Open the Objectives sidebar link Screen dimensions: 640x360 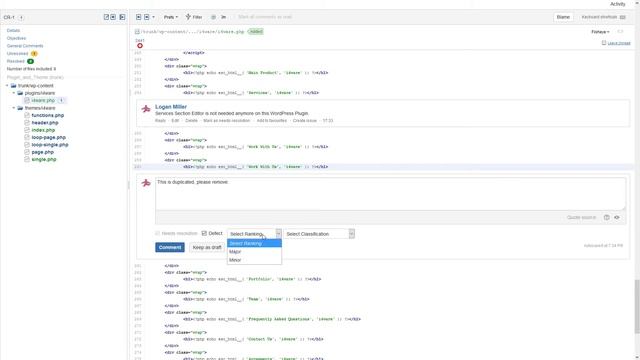16,38
